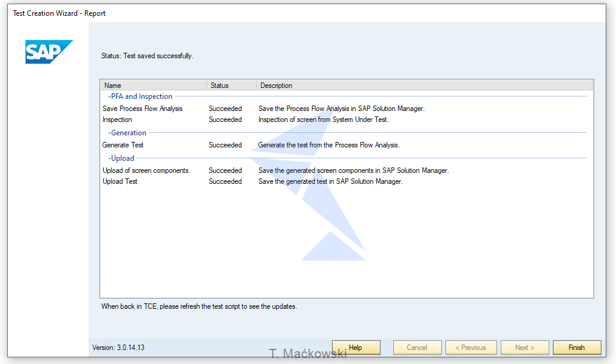This screenshot has width=616, height=364.
Task: Go back with the Previous button
Action: pyautogui.click(x=471, y=348)
